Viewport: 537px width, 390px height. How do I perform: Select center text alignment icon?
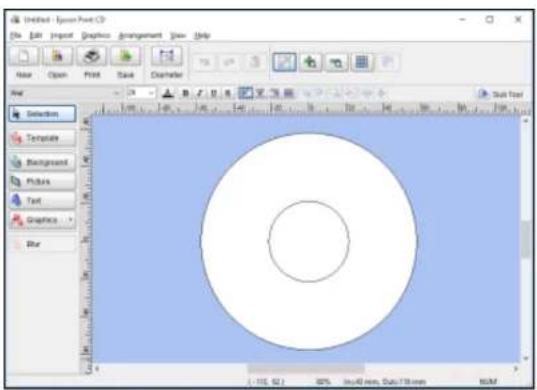260,93
